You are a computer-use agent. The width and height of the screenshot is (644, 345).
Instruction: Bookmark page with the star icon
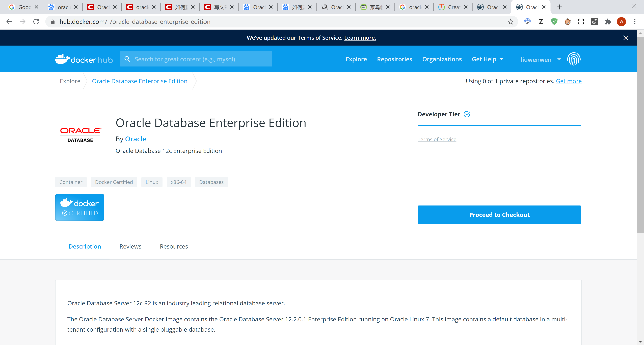pyautogui.click(x=511, y=22)
